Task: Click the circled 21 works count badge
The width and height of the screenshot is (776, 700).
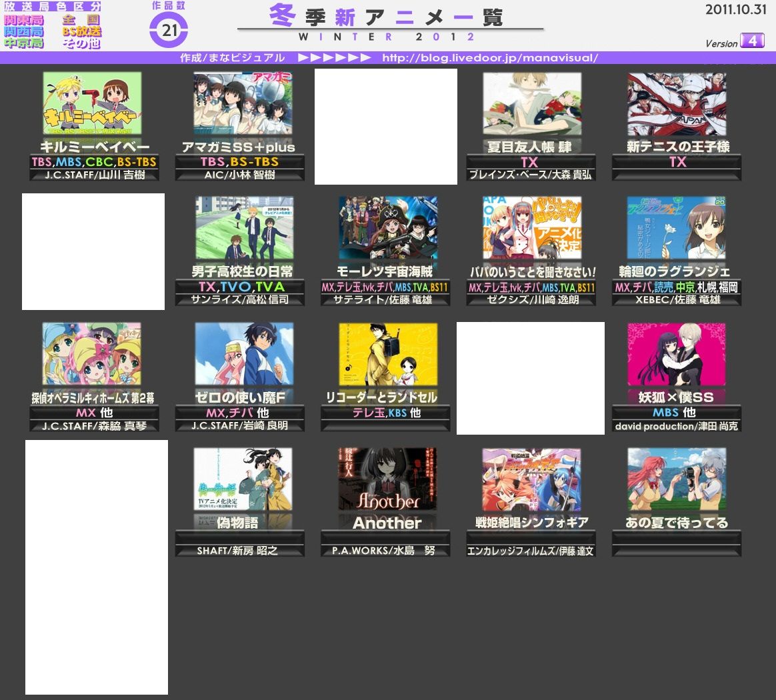Action: 169,30
